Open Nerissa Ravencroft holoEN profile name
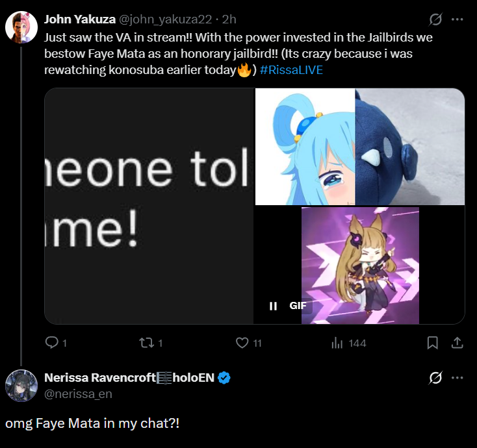The height and width of the screenshot is (448, 477). pos(129,378)
